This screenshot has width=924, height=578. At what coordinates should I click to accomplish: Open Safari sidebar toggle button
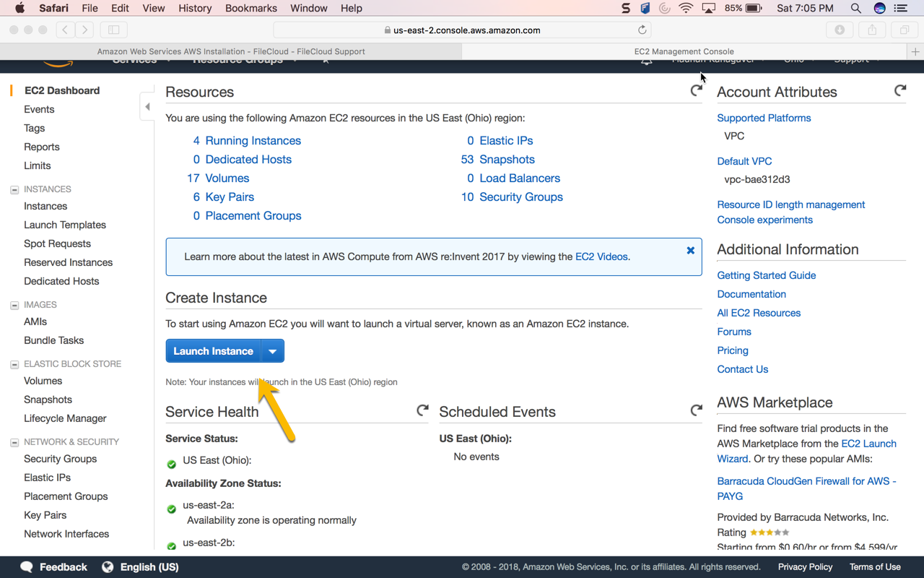point(113,30)
